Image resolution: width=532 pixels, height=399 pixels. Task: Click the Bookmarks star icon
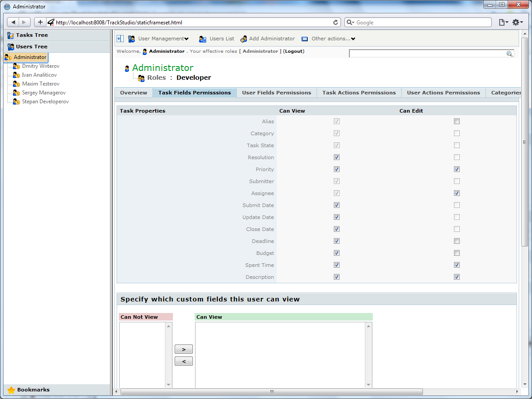tap(12, 390)
